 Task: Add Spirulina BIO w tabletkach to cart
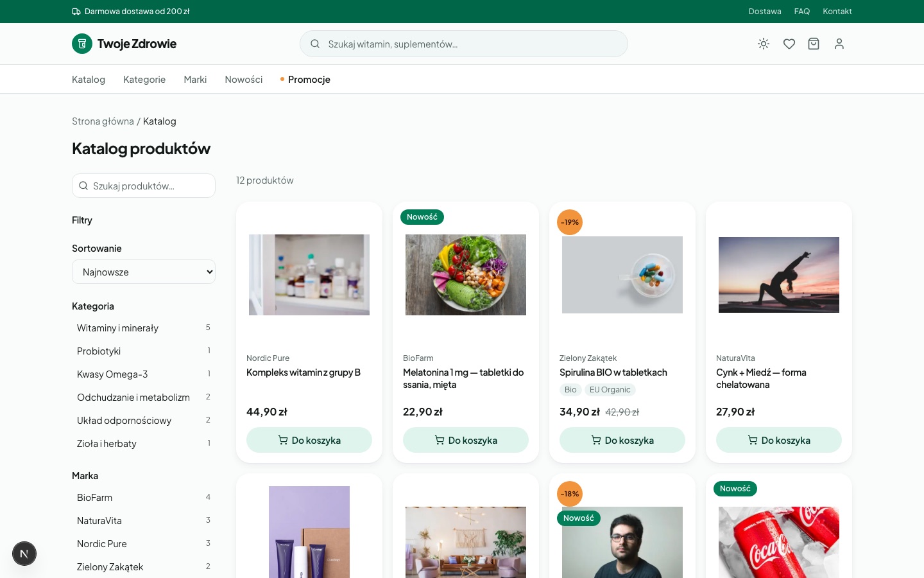click(x=622, y=440)
